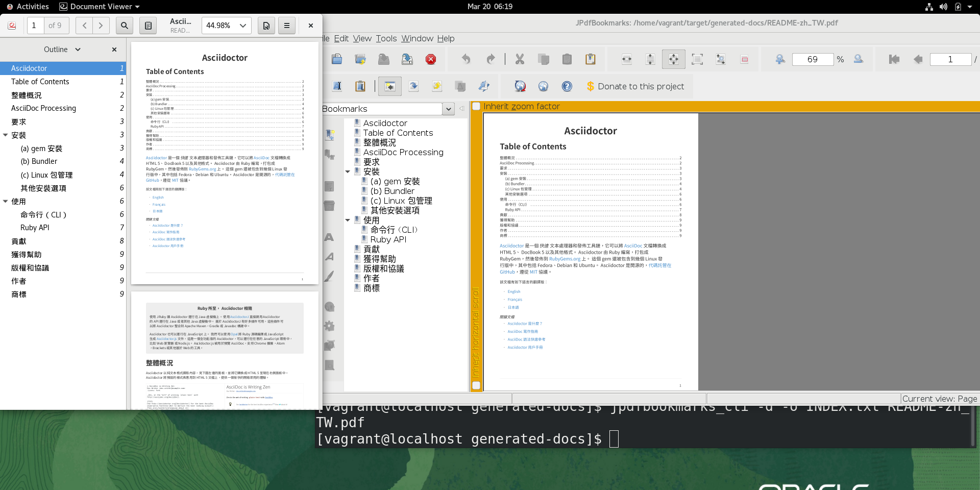Click the Save As icon in JPdfBookmarks
The height and width of the screenshot is (490, 980).
407,59
